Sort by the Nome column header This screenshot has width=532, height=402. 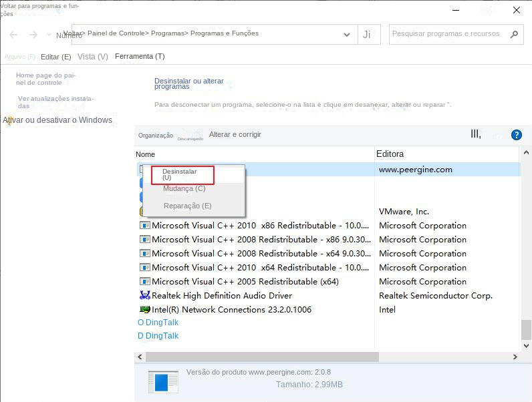[x=145, y=154]
